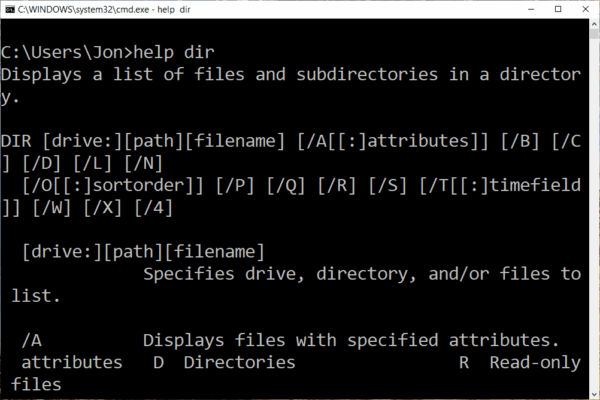Click the '/A' option label
The image size is (600, 400).
32,341
